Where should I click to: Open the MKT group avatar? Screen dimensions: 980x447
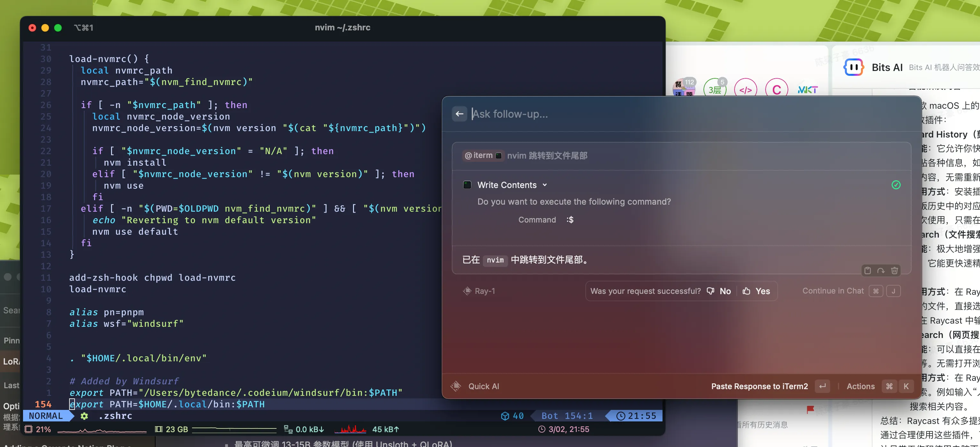tap(807, 90)
